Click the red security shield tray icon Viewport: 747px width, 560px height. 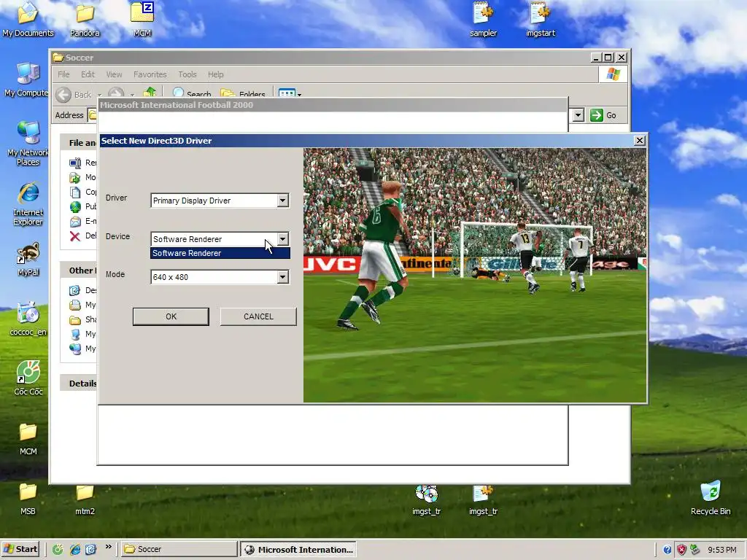click(681, 550)
